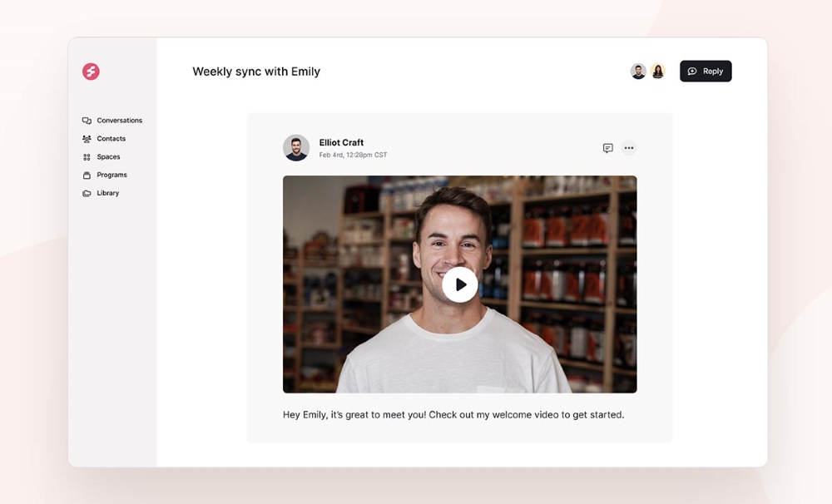832x504 pixels.
Task: Click the female participant avatar in header
Action: [658, 71]
